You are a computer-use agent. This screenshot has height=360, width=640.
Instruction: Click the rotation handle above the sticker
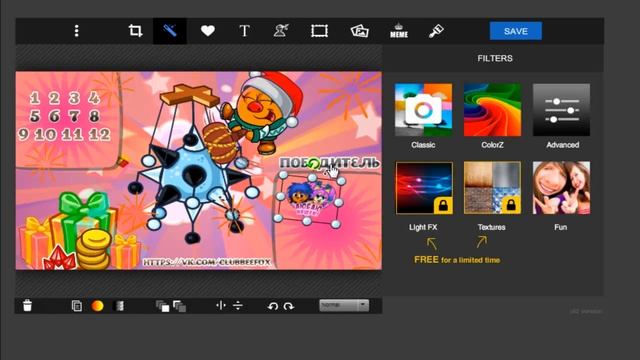pyautogui.click(x=313, y=164)
